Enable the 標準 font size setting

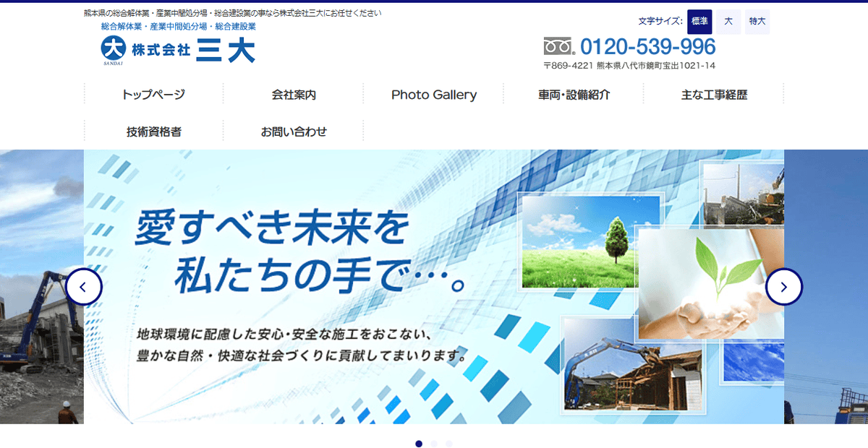point(698,22)
